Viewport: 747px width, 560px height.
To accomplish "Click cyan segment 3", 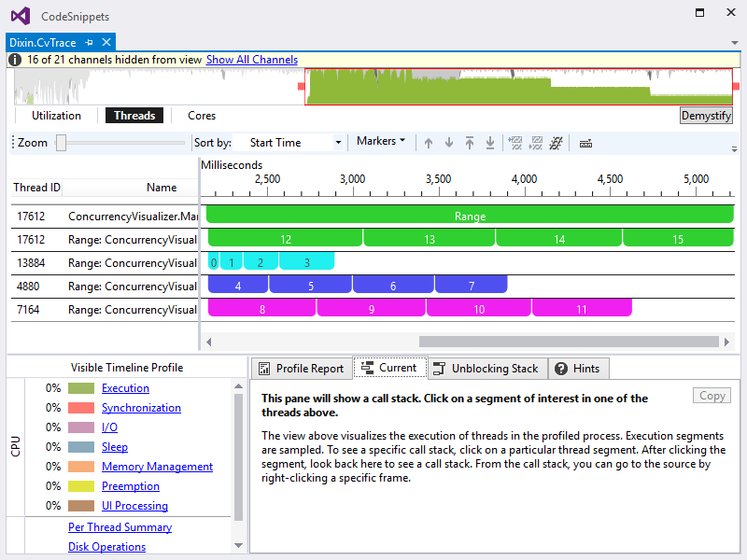I will (307, 261).
